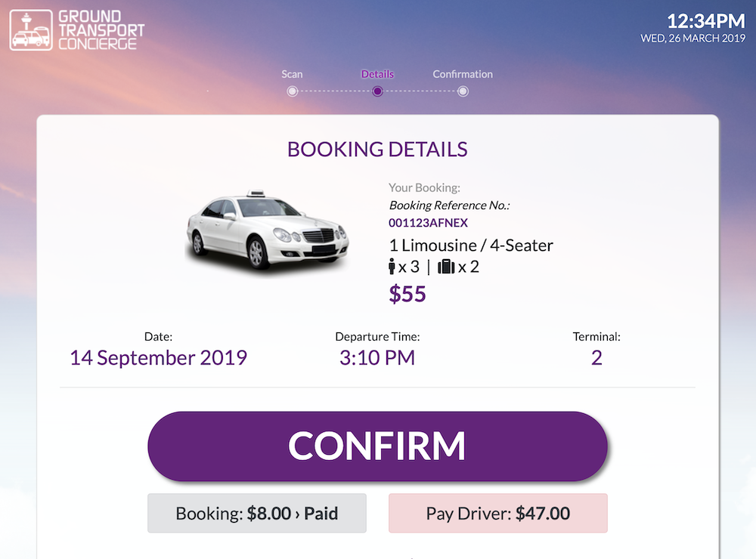Click the Ground Transport Concierge logo icon
Screen dimensions: 756x559
[x=31, y=30]
